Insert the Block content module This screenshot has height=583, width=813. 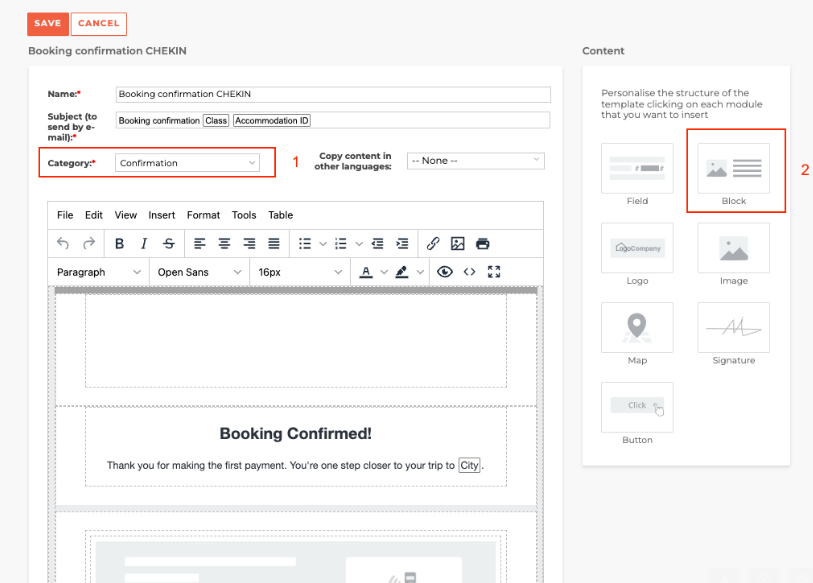coord(734,169)
